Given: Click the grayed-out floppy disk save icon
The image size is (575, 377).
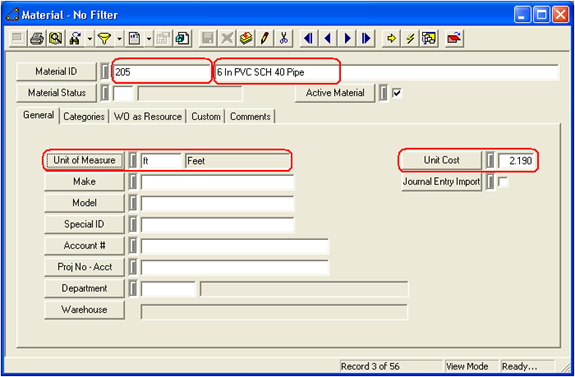Looking at the screenshot, I should [208, 38].
